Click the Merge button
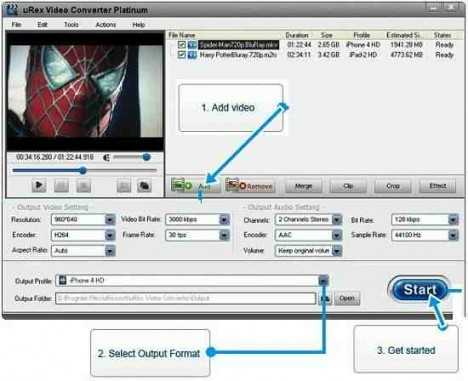Screen dimensions: 468x381 click(x=304, y=186)
